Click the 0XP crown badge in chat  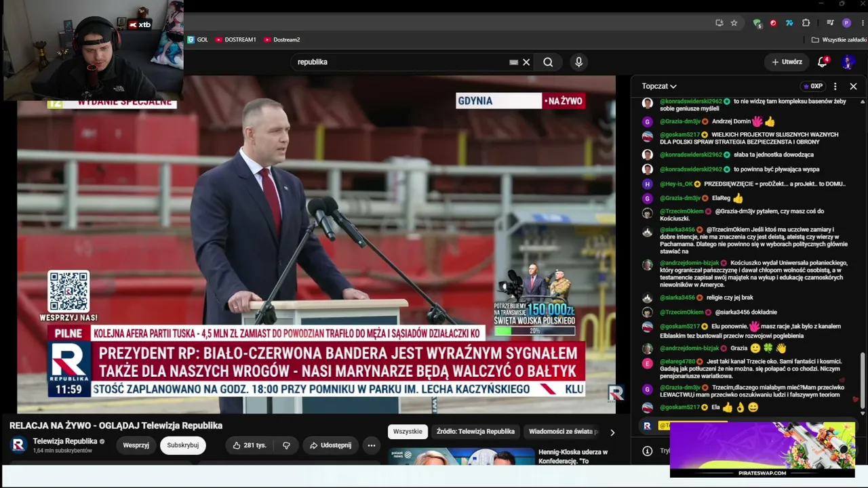(812, 86)
